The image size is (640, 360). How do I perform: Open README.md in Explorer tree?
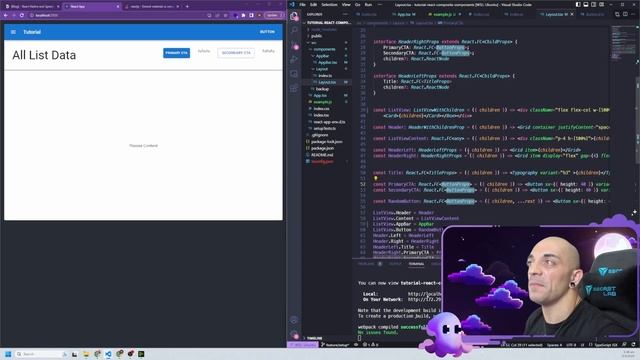coord(322,155)
